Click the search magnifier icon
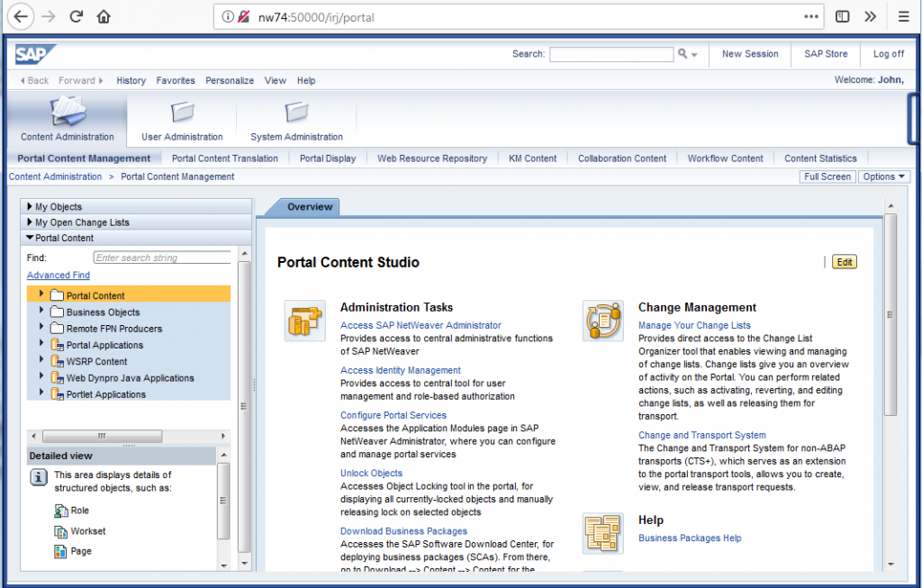This screenshot has height=588, width=922. pyautogui.click(x=682, y=53)
